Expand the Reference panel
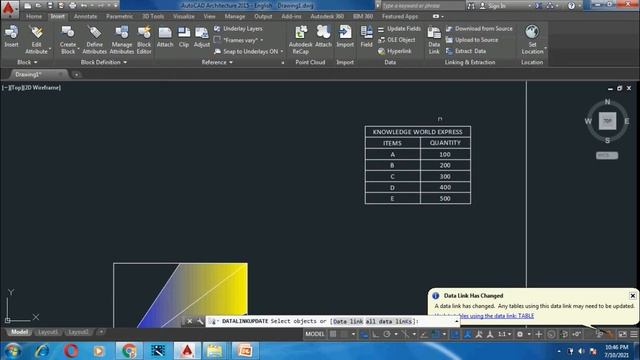This screenshot has width=640, height=360. [217, 62]
